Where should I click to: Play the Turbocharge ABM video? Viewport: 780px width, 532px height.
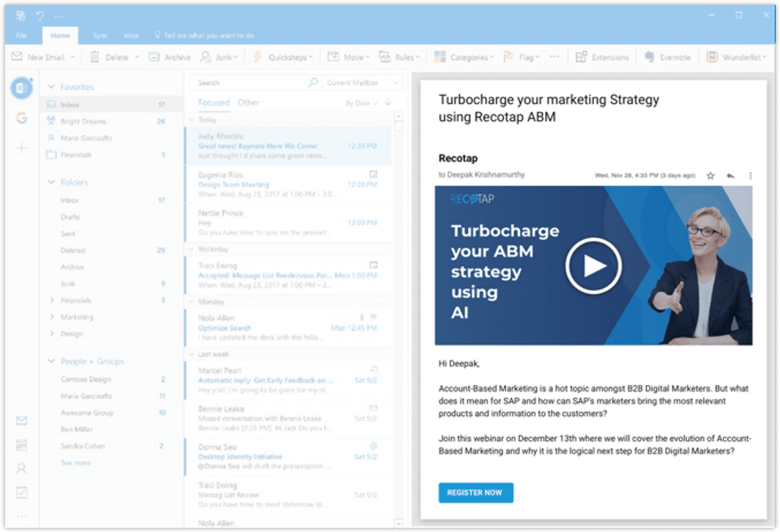pyautogui.click(x=593, y=266)
